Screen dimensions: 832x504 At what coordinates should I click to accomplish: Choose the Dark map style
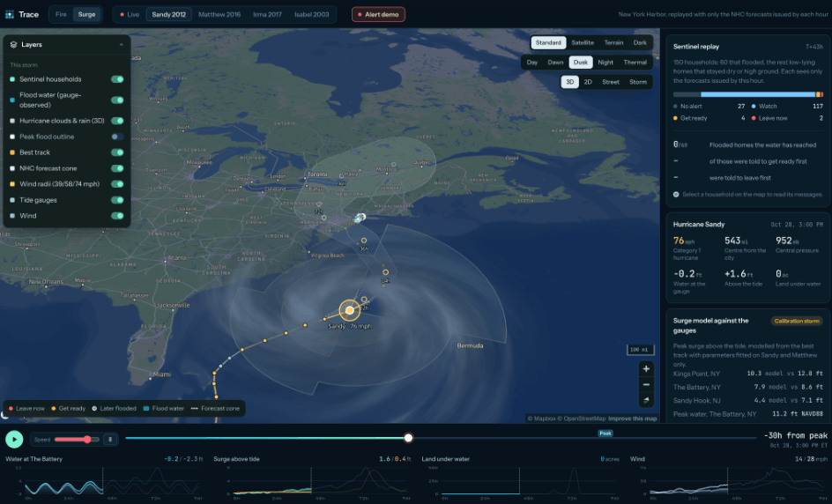tap(640, 42)
